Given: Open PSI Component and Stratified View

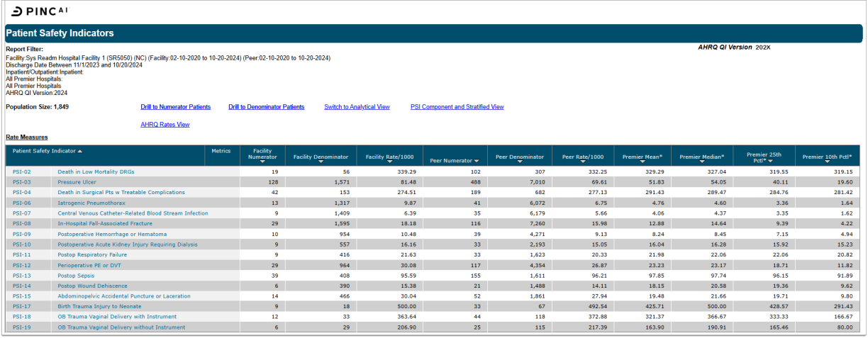Looking at the screenshot, I should pyautogui.click(x=457, y=107).
